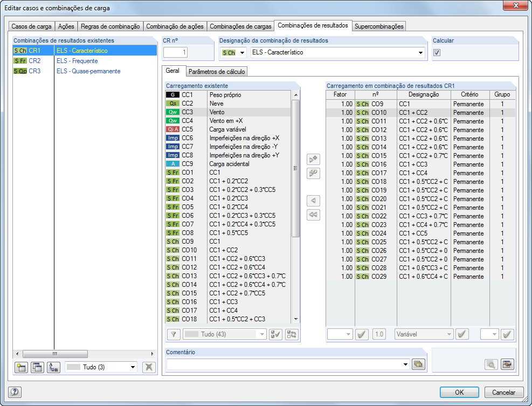The width and height of the screenshot is (532, 406).
Task: Select CR1 ELS - Característico row
Action: [85, 51]
